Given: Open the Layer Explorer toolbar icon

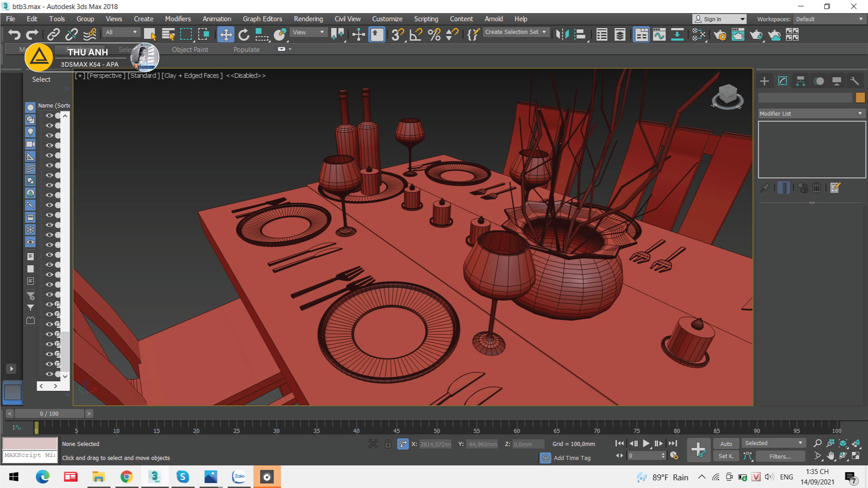Looking at the screenshot, I should tap(620, 35).
